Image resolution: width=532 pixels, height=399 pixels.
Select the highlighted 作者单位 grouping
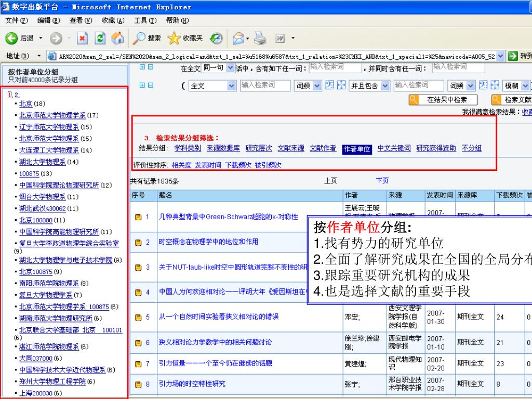click(x=357, y=149)
